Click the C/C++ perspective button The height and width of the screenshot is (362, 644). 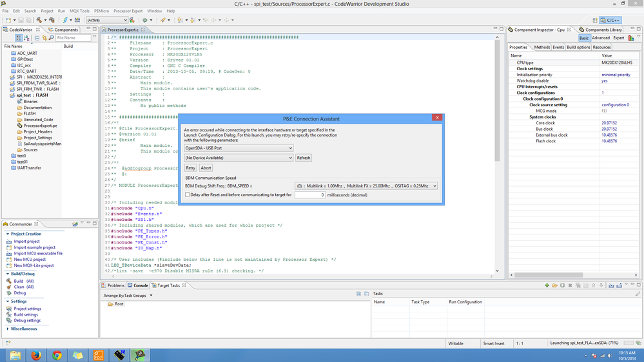click(610, 20)
